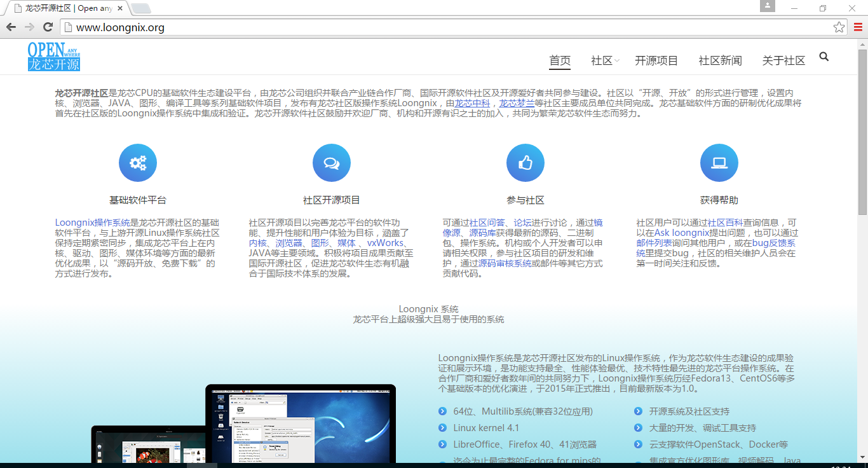This screenshot has height=468, width=868.
Task: Open the 源码库 link
Action: click(x=482, y=233)
